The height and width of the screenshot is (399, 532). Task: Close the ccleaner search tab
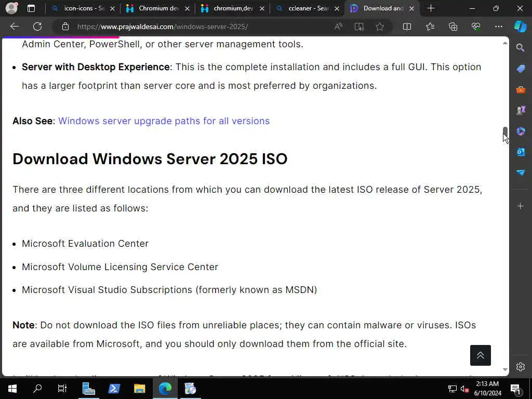coord(337,9)
